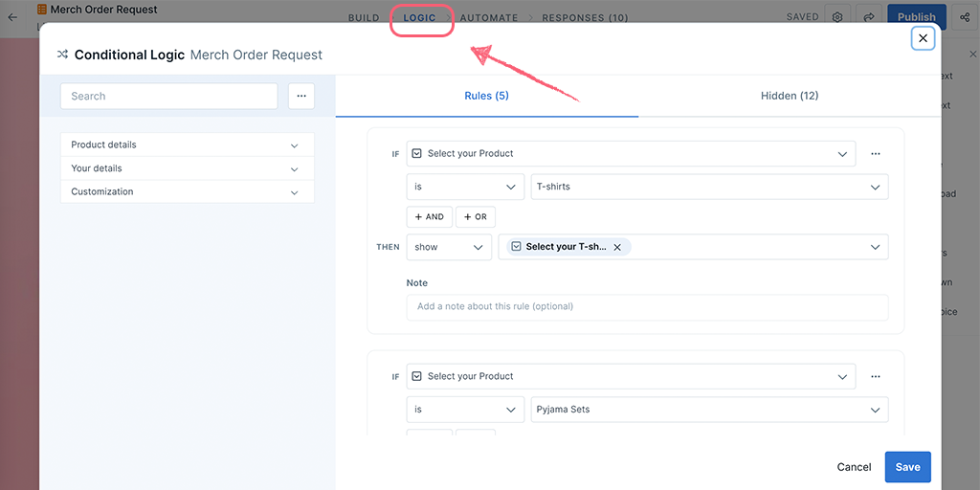980x490 pixels.
Task: Open the RESPONSES (10) step
Action: pyautogui.click(x=585, y=18)
